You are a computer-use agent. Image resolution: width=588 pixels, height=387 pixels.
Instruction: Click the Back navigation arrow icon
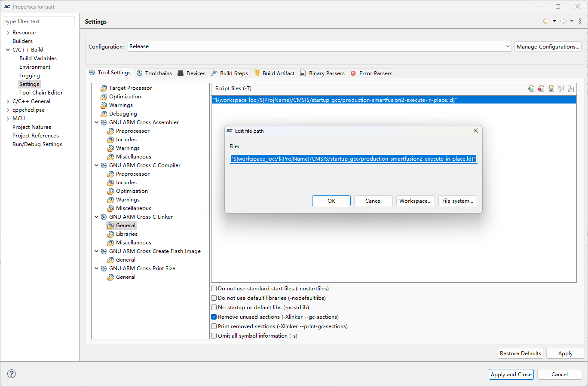pyautogui.click(x=546, y=21)
